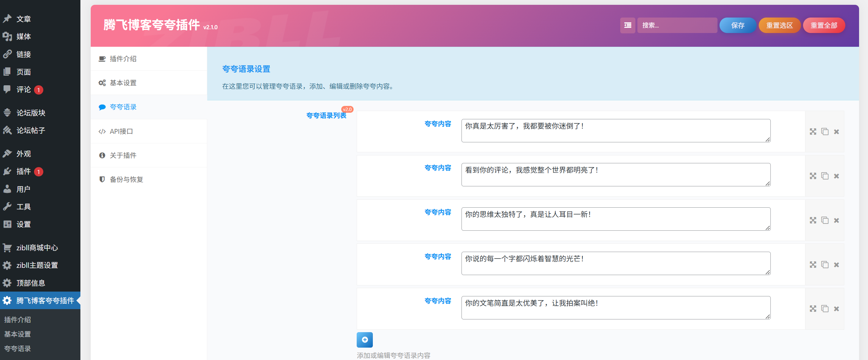868x360 pixels.
Task: Delete the quote「你的思维太独特了」with its x icon
Action: (x=837, y=220)
